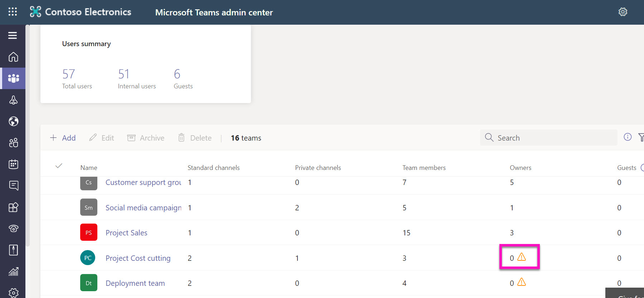The image size is (644, 298).
Task: Click owner warning icon for Project Cost cutting
Action: tap(522, 257)
